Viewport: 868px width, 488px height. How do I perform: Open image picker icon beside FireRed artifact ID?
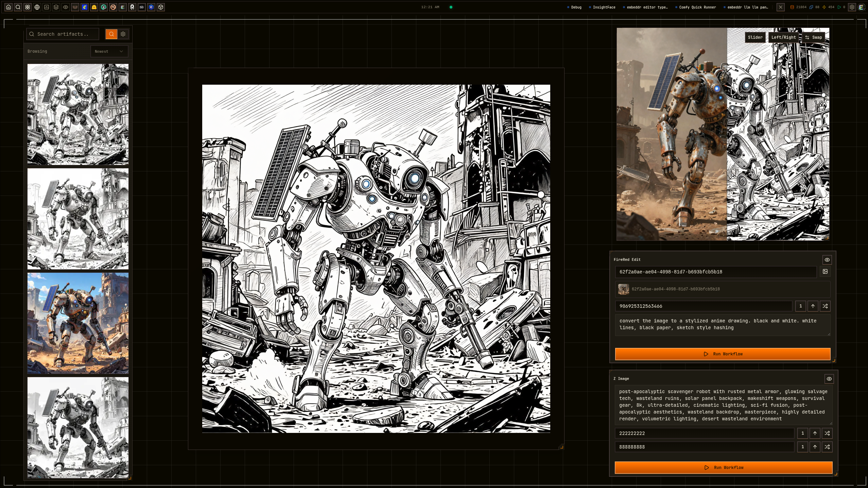click(825, 271)
